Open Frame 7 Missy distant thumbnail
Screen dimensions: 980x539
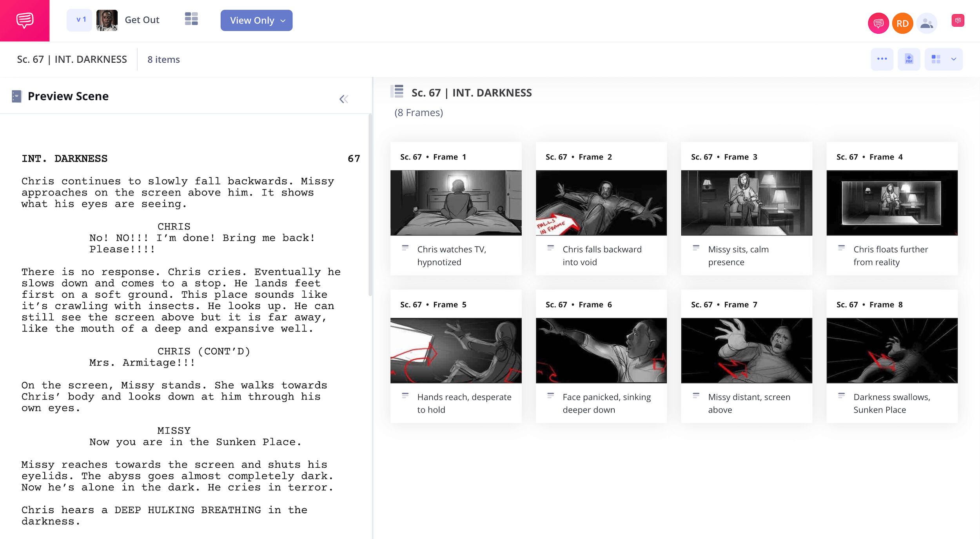(746, 350)
